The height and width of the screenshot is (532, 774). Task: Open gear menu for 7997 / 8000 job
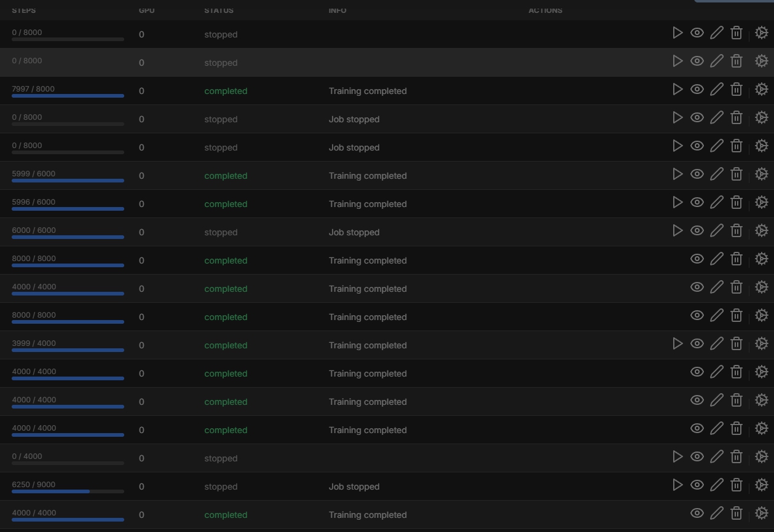click(x=762, y=89)
